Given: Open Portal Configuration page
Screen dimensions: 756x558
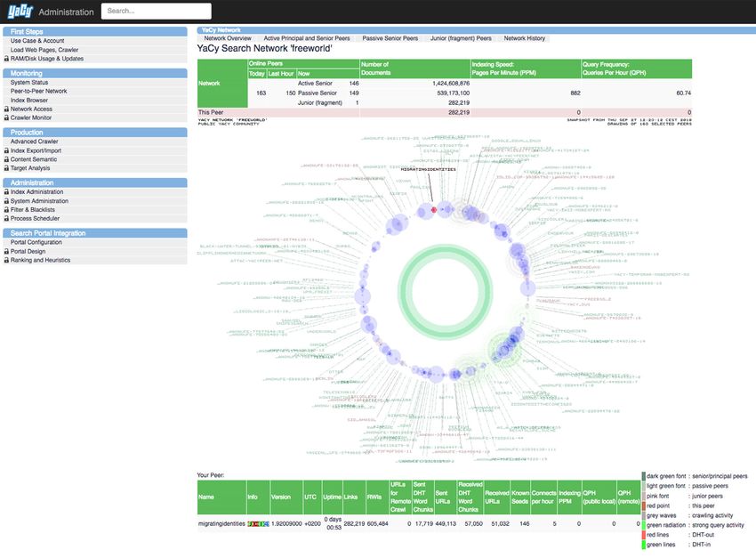Looking at the screenshot, I should click(x=36, y=242).
